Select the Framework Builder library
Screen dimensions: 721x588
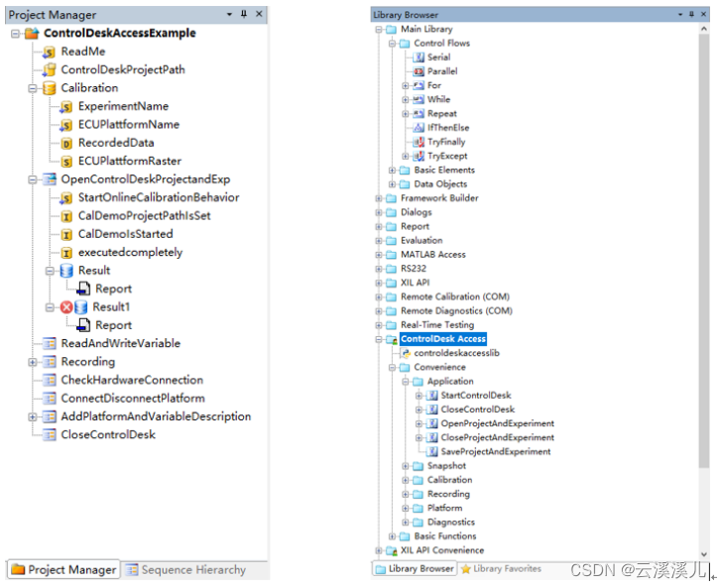[439, 198]
